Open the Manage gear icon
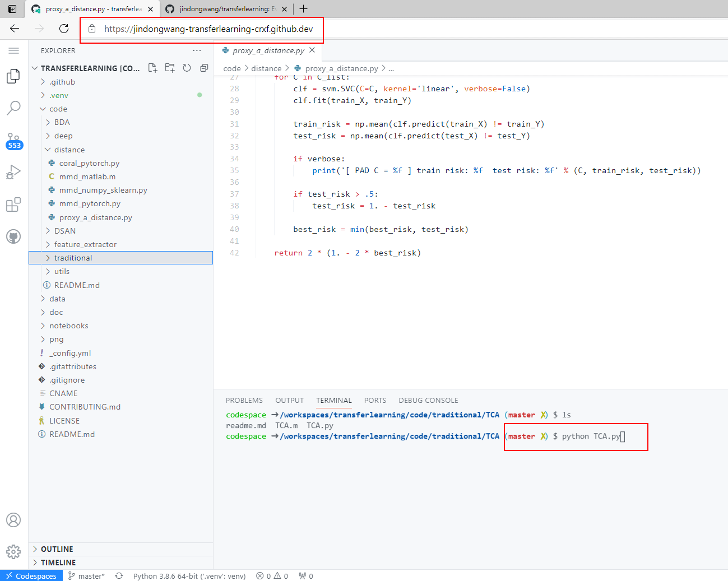This screenshot has height=581, width=728. coord(13,552)
